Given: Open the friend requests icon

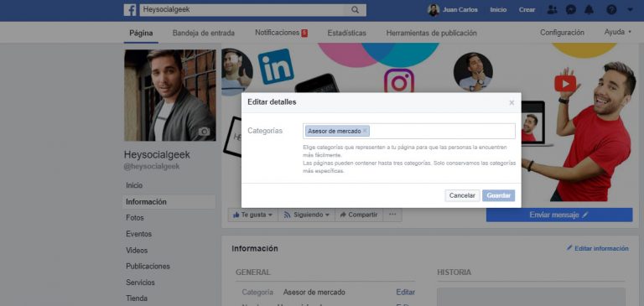Looking at the screenshot, I should click(552, 10).
